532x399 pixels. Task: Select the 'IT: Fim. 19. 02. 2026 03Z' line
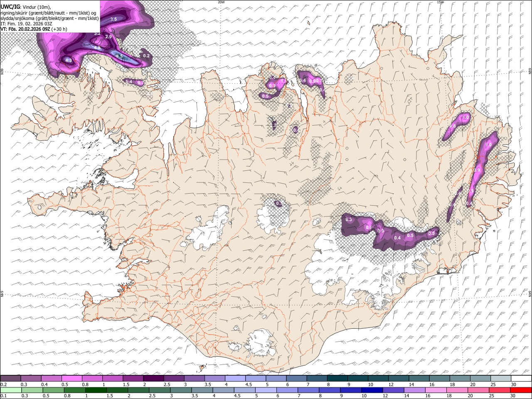click(26, 24)
